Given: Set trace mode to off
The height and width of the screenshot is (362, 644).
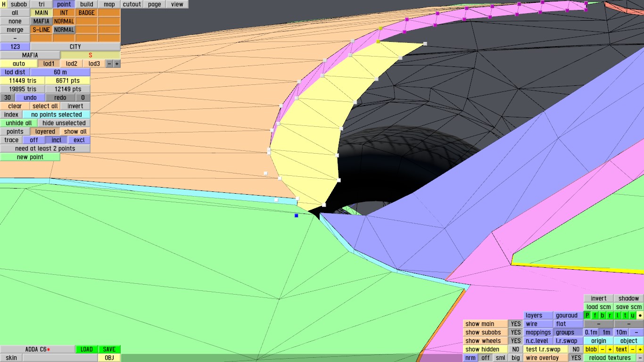Looking at the screenshot, I should pos(34,140).
